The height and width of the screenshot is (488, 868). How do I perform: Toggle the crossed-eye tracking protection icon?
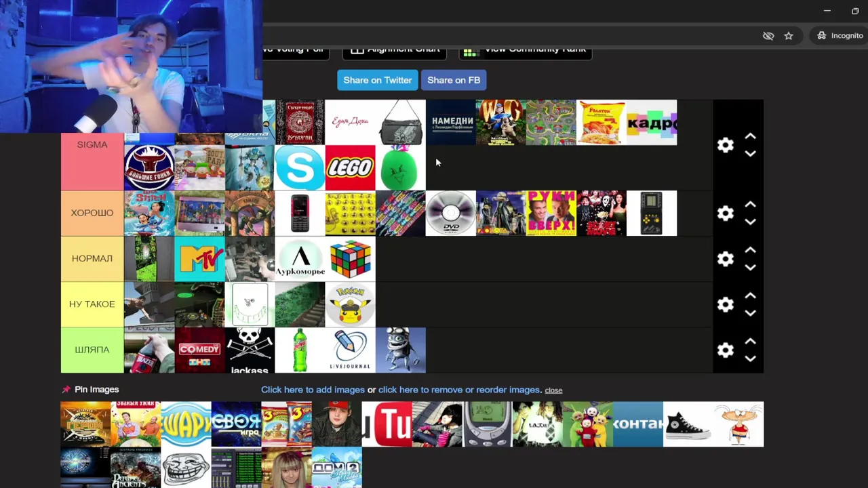click(768, 35)
